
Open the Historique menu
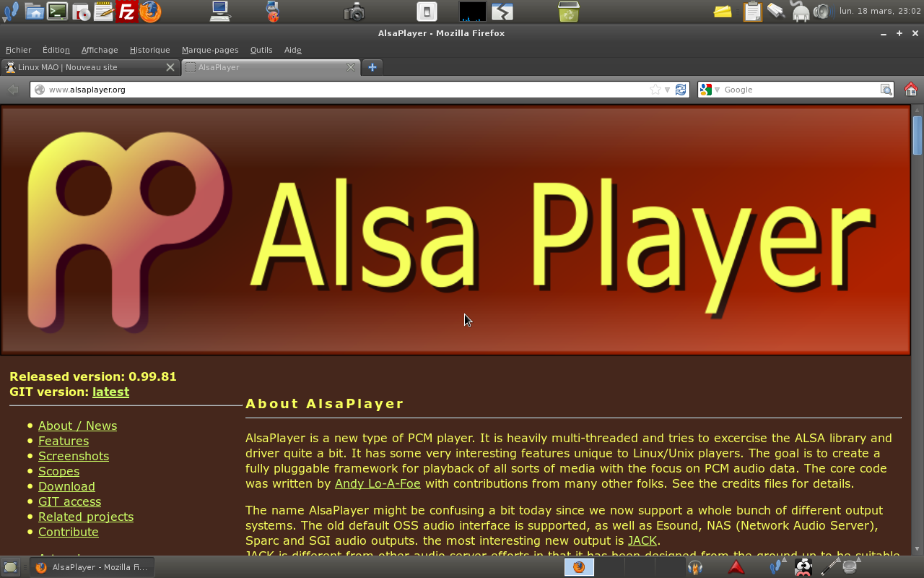pos(149,50)
